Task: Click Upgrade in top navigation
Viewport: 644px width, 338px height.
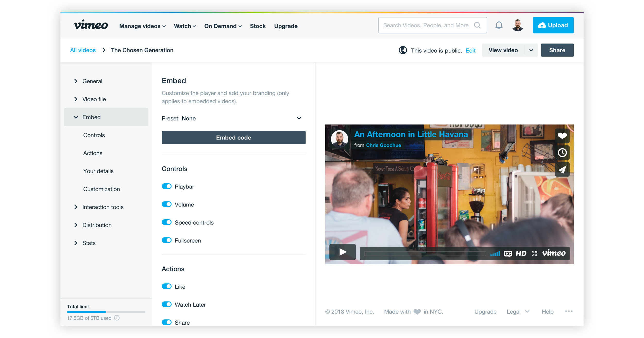Action: click(x=286, y=26)
